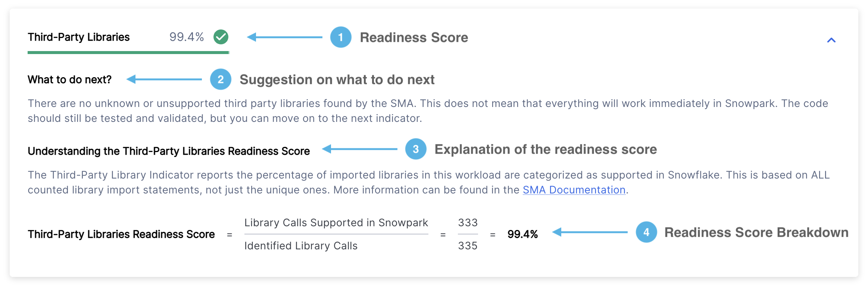Select the What to do next heading
Screen dimensions: 868x287
tap(69, 79)
